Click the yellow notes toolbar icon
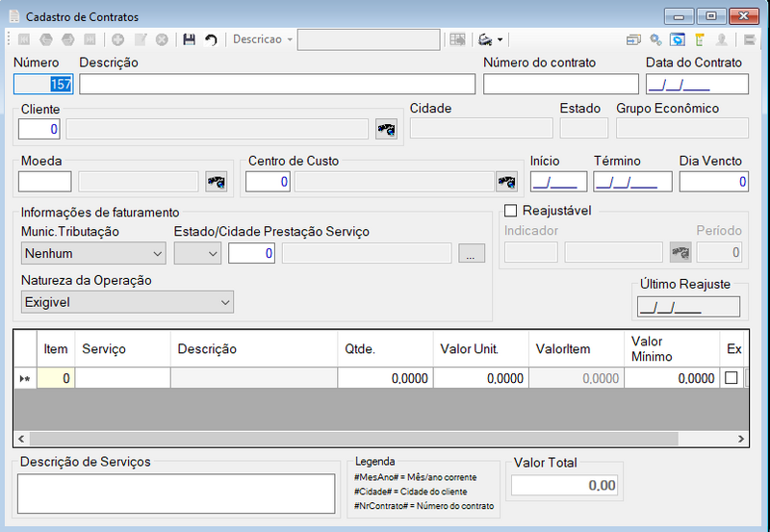 click(x=700, y=39)
